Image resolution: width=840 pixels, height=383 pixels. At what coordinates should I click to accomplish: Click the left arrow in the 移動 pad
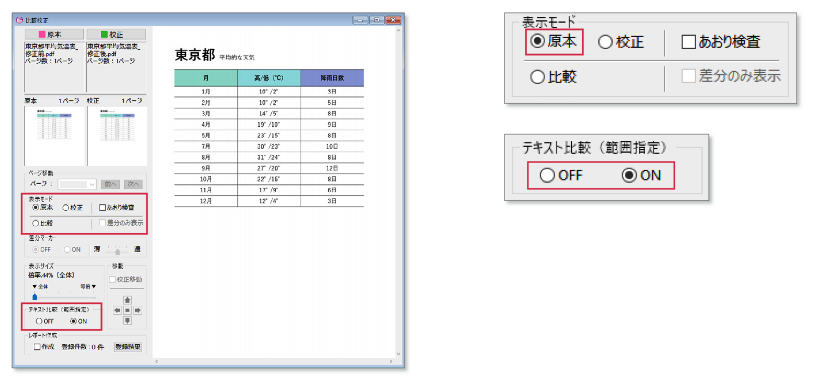(x=117, y=310)
